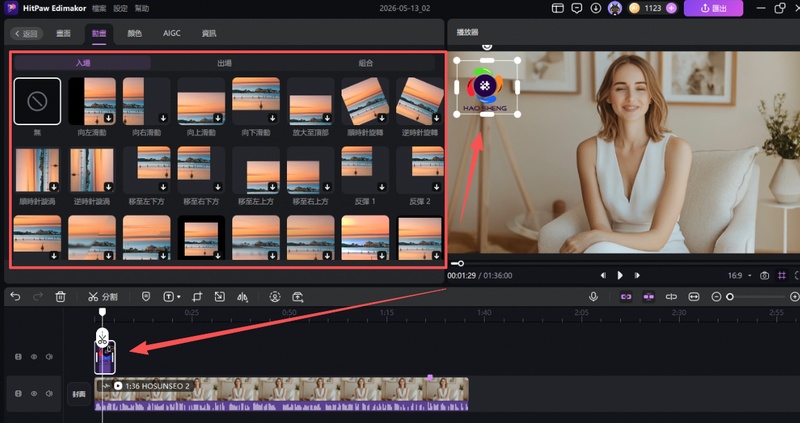
Task: Click the 封面 cover button
Action: click(79, 394)
